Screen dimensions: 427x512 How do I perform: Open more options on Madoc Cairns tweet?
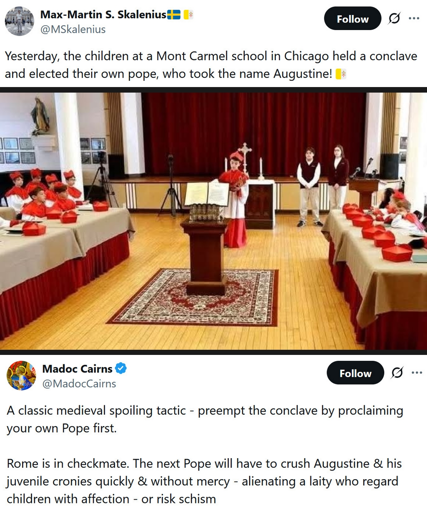(417, 372)
